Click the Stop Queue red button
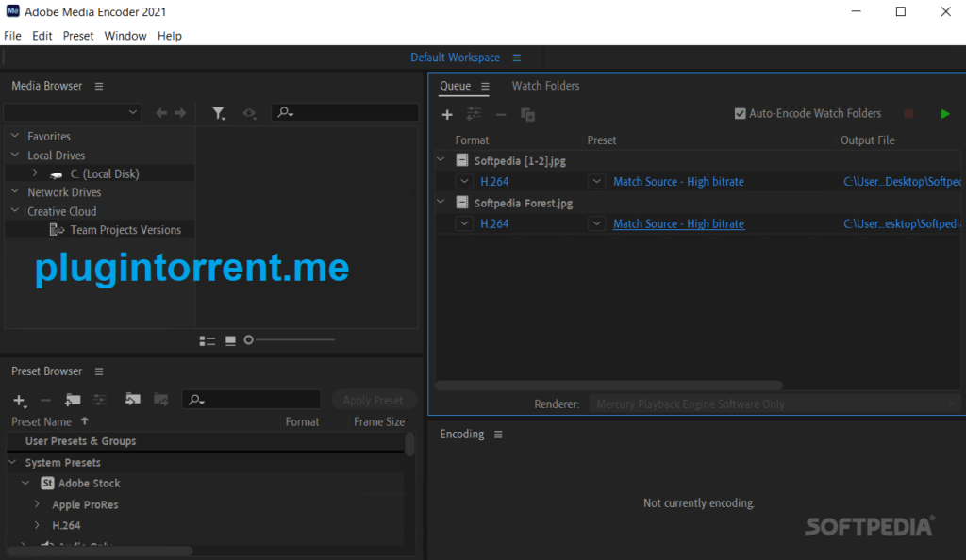 [x=908, y=113]
